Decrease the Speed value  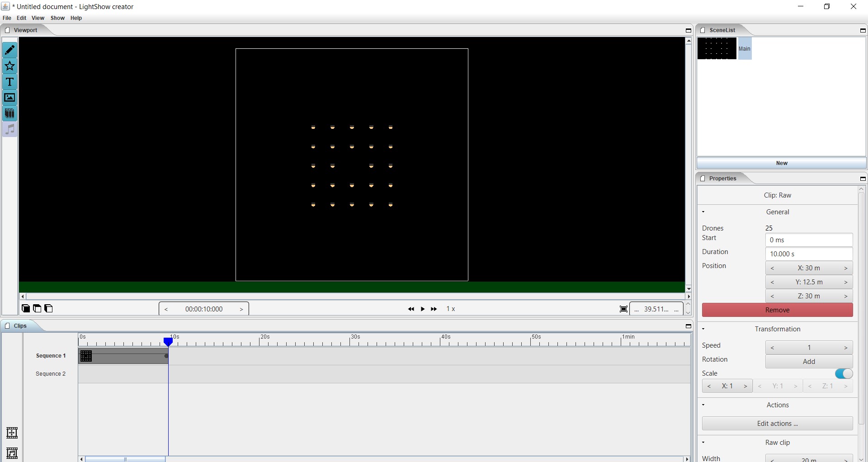point(773,348)
